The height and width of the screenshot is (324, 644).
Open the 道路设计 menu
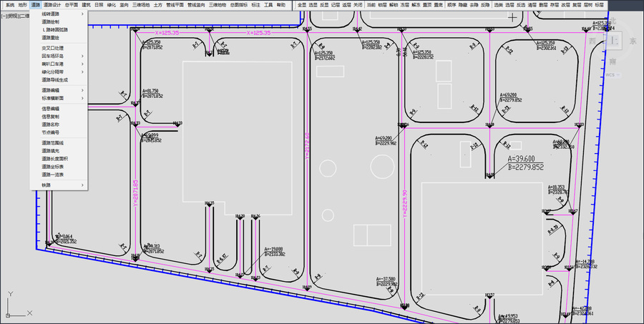pyautogui.click(x=52, y=5)
